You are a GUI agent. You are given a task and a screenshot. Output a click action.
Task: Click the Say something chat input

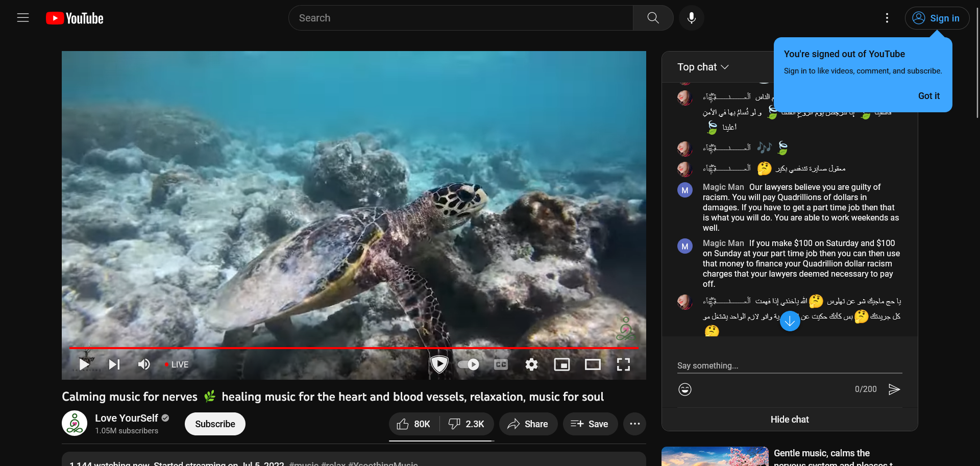point(790,365)
